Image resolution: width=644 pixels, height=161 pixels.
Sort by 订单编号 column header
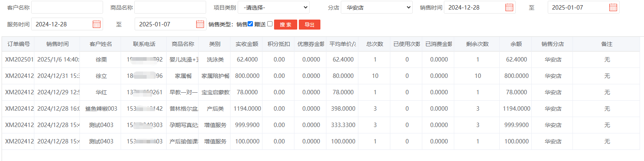[x=18, y=44]
